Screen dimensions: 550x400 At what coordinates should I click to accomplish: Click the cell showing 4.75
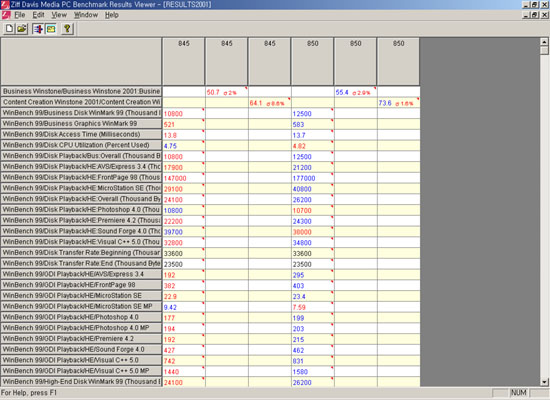coord(183,146)
